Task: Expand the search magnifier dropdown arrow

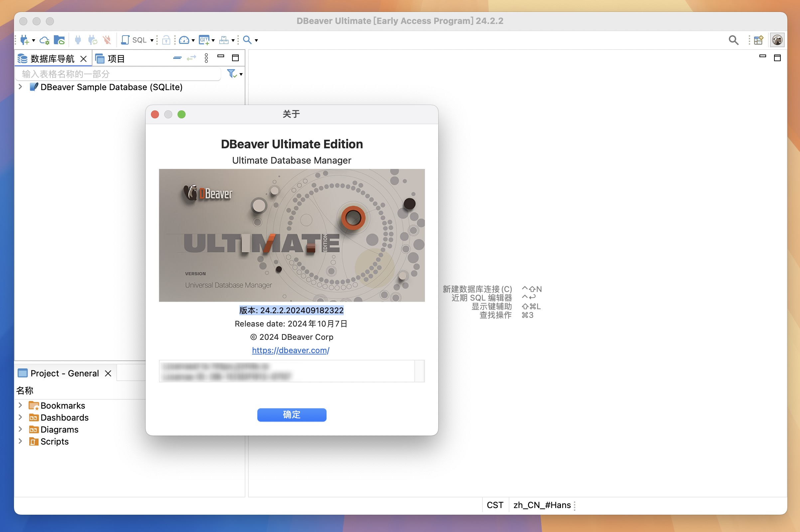Action: tap(256, 40)
